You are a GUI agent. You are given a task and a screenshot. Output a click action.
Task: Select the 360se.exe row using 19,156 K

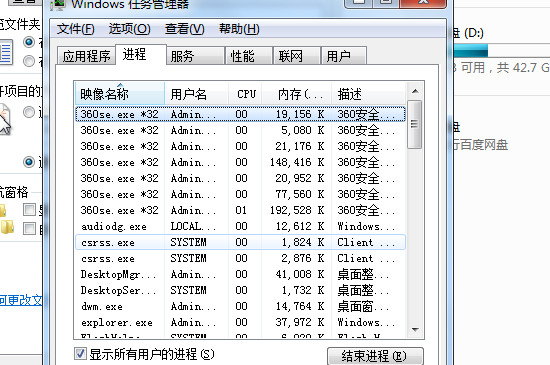(240, 114)
